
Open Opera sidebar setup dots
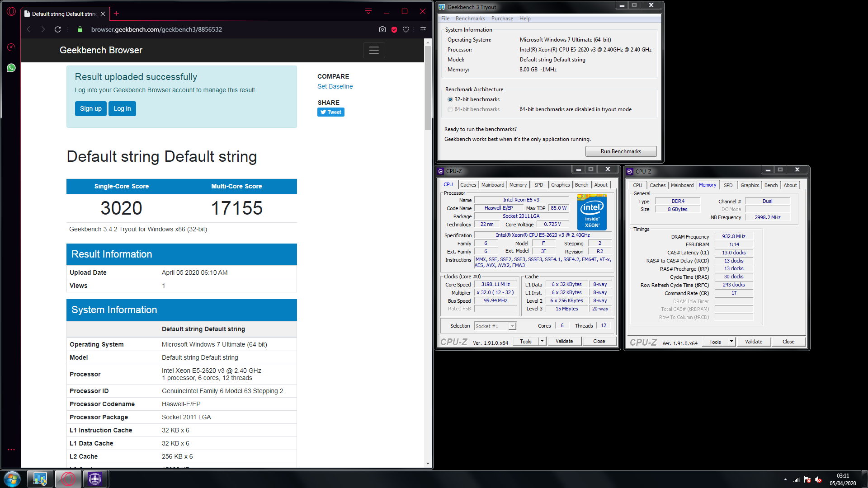tap(11, 450)
